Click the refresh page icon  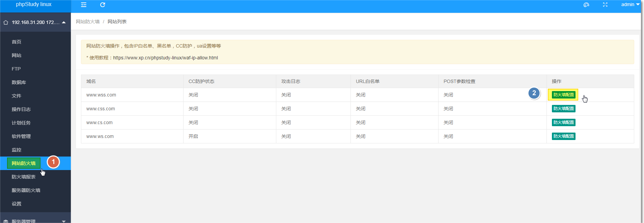[x=103, y=5]
